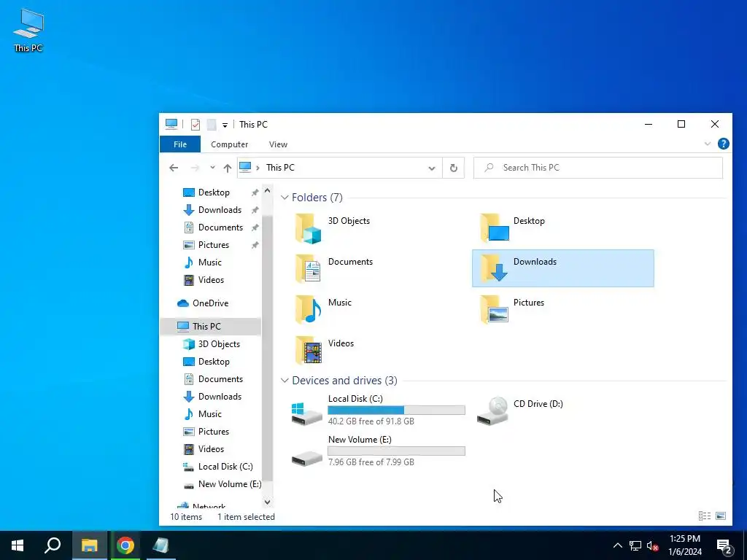The width and height of the screenshot is (747, 560).
Task: Open the Help question mark icon
Action: (x=723, y=144)
